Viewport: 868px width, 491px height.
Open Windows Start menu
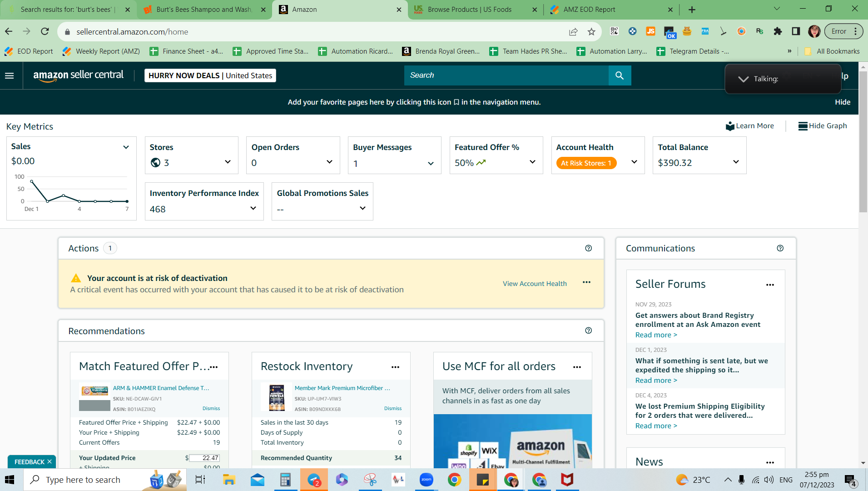10,480
